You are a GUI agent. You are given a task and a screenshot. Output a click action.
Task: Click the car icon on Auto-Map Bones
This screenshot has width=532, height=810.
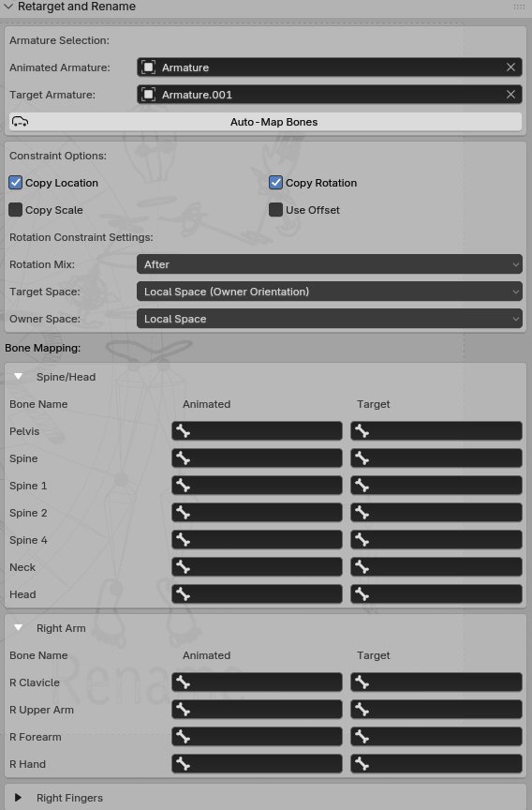tap(20, 122)
